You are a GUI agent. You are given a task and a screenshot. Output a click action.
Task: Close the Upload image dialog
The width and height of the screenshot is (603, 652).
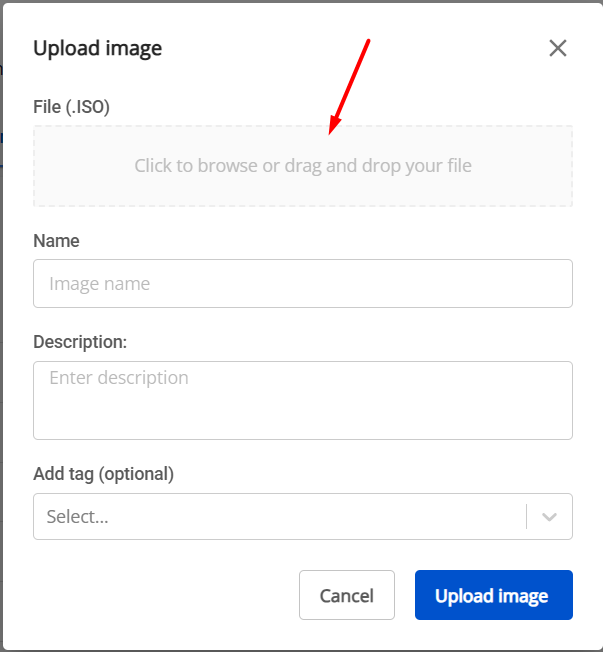point(558,48)
